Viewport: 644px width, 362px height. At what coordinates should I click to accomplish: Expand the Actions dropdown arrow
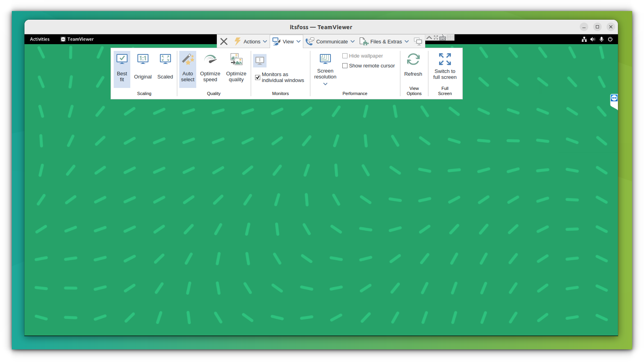265,41
